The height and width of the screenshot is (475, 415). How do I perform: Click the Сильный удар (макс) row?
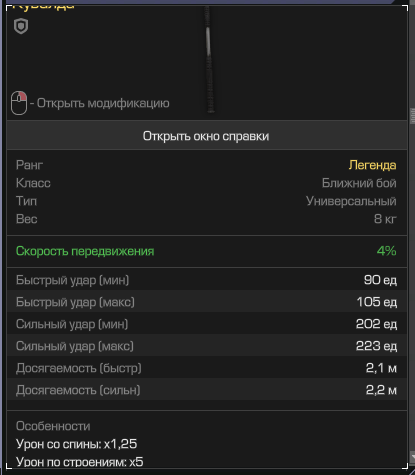coord(207,345)
